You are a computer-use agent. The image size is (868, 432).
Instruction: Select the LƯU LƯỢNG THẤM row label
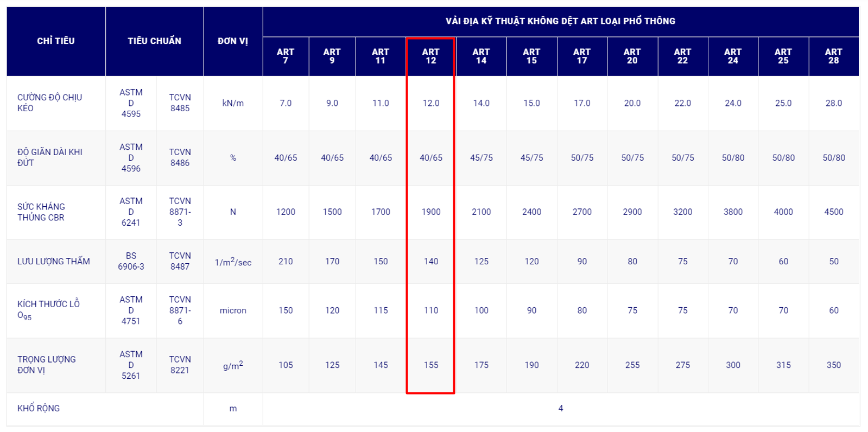click(x=54, y=262)
